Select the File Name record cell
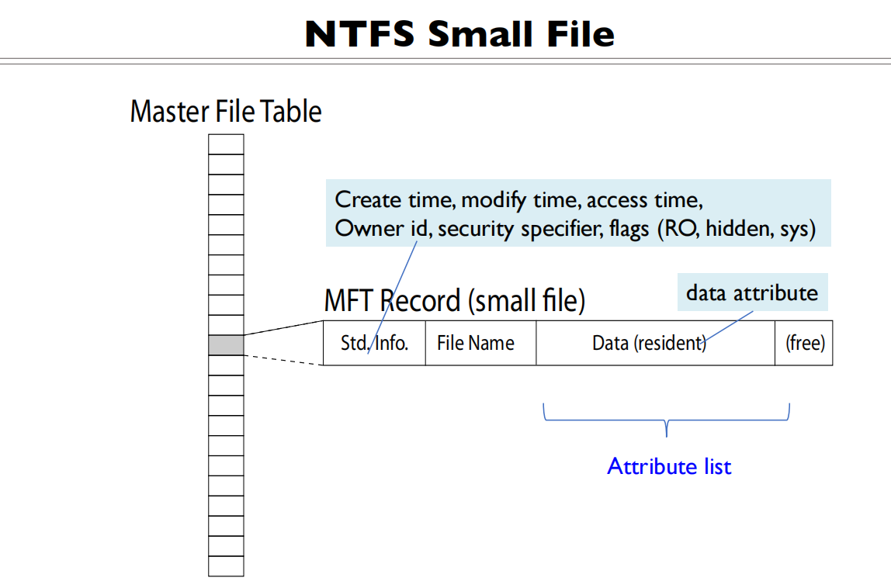Image resolution: width=891 pixels, height=588 pixels. [476, 343]
